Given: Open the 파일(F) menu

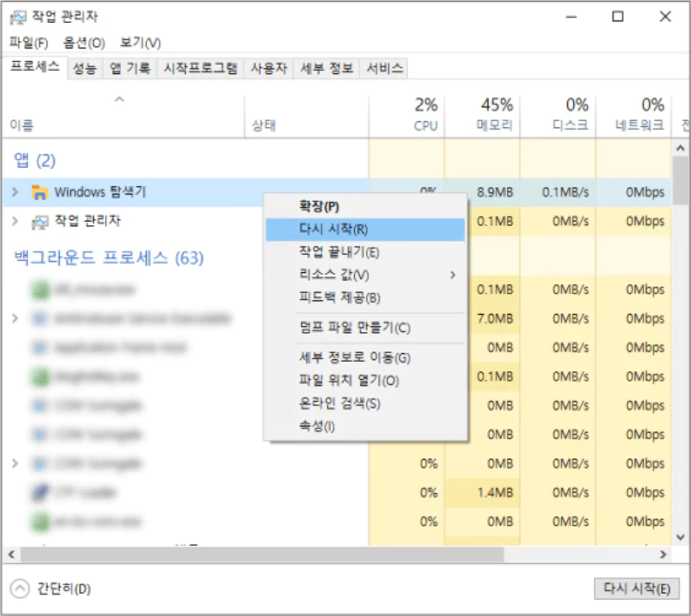Looking at the screenshot, I should point(29,43).
